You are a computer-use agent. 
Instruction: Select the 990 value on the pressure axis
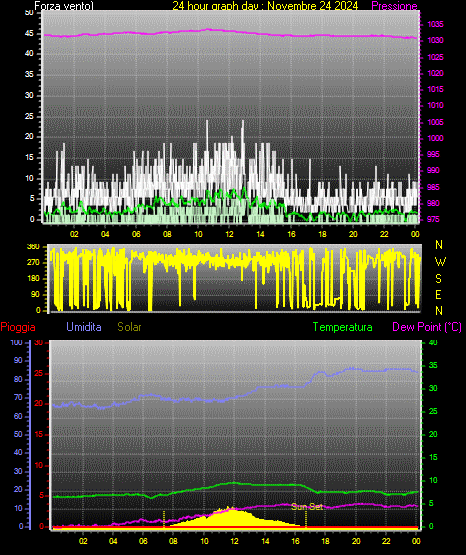point(433,170)
